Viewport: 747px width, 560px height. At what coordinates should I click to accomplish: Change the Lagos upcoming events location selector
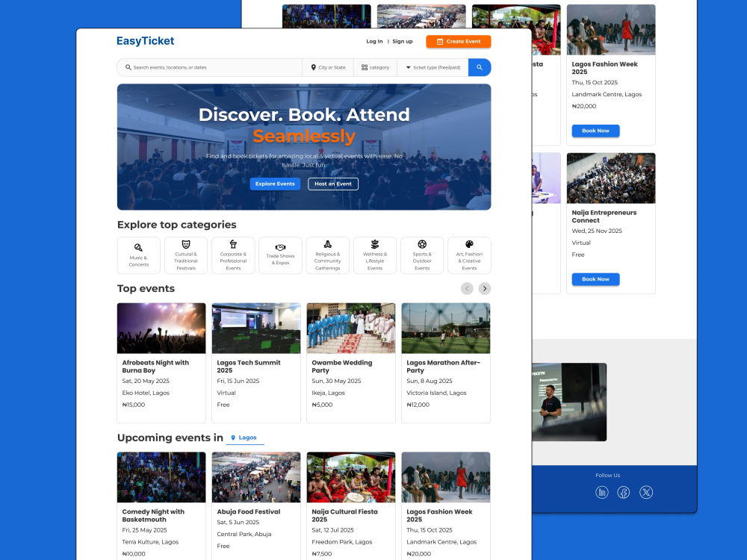245,438
